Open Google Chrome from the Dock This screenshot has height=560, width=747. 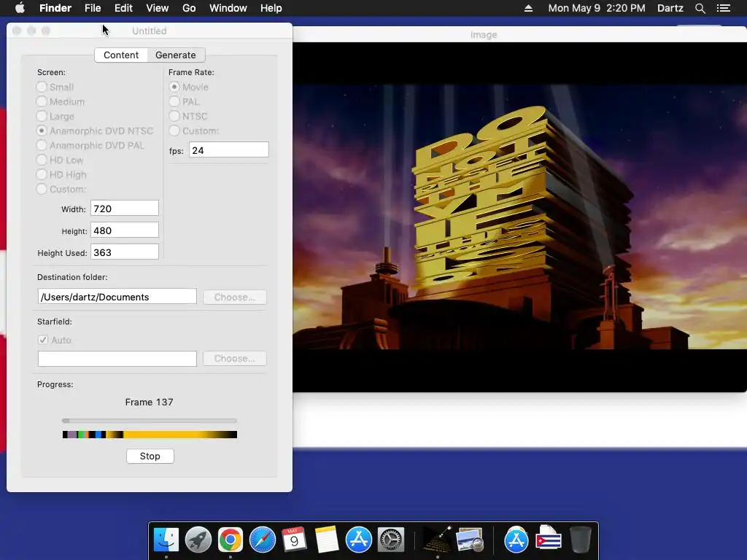click(x=230, y=540)
